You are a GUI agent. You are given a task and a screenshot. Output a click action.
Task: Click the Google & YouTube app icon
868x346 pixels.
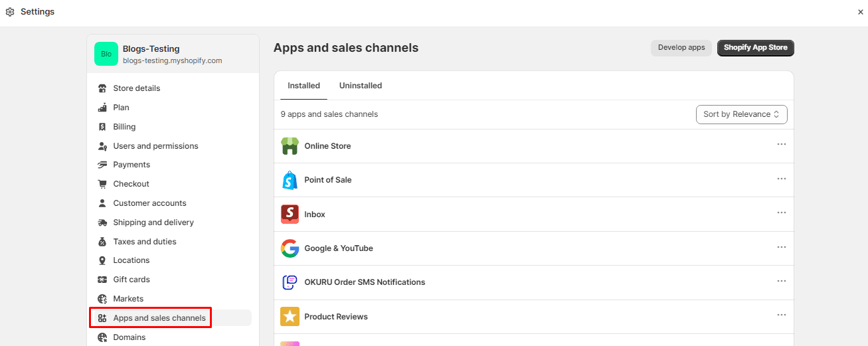(290, 248)
